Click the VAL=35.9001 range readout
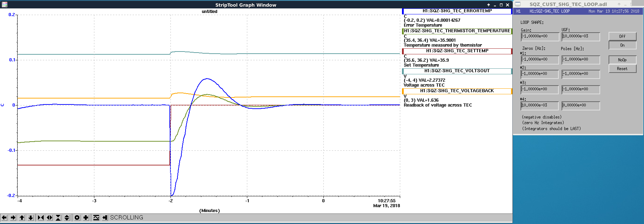 click(x=430, y=40)
